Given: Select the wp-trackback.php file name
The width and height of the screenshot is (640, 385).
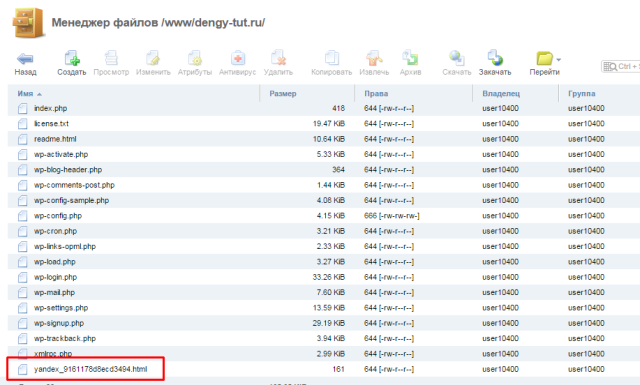Looking at the screenshot, I should 64,338.
